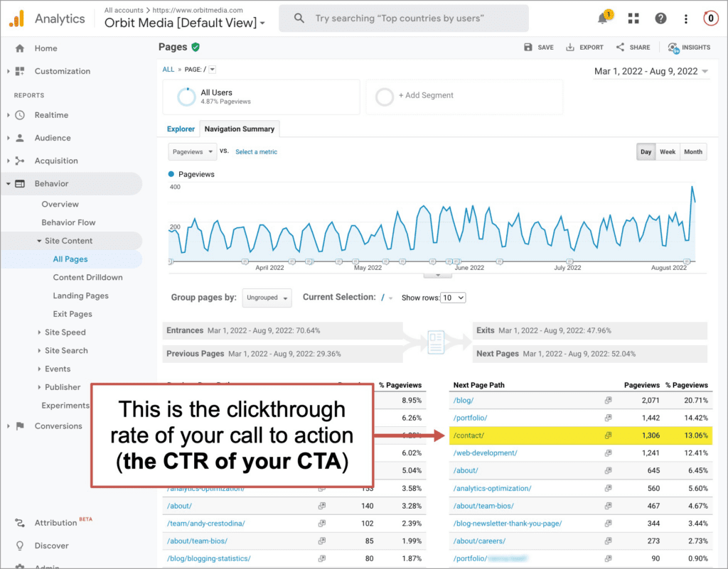The image size is (728, 569).
Task: Open the three-dot overflow menu icon
Action: [x=685, y=18]
